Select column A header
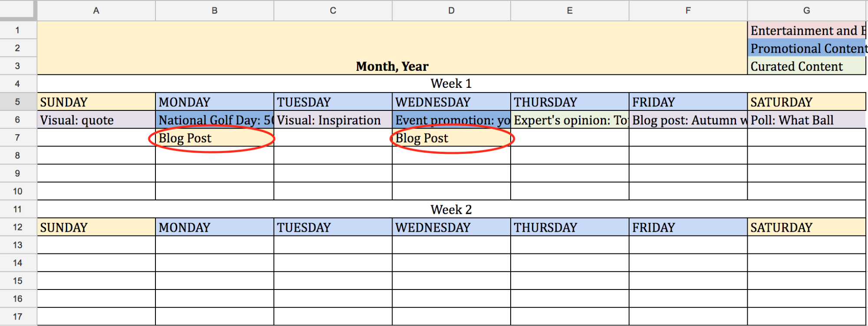The image size is (868, 326). click(96, 10)
